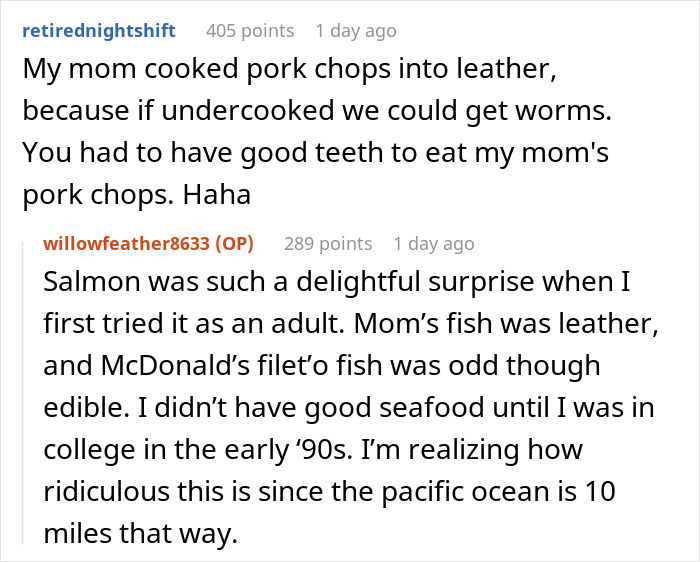This screenshot has height=562, width=700.
Task: Click the 289 points score
Action: (328, 243)
